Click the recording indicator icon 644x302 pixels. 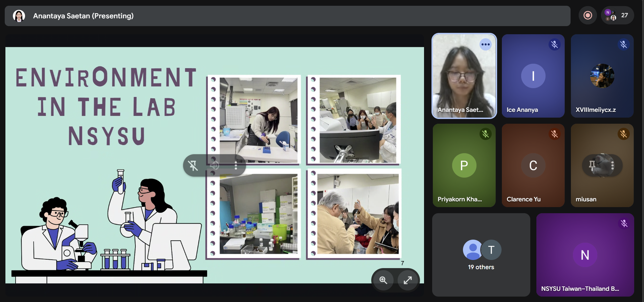coord(588,15)
